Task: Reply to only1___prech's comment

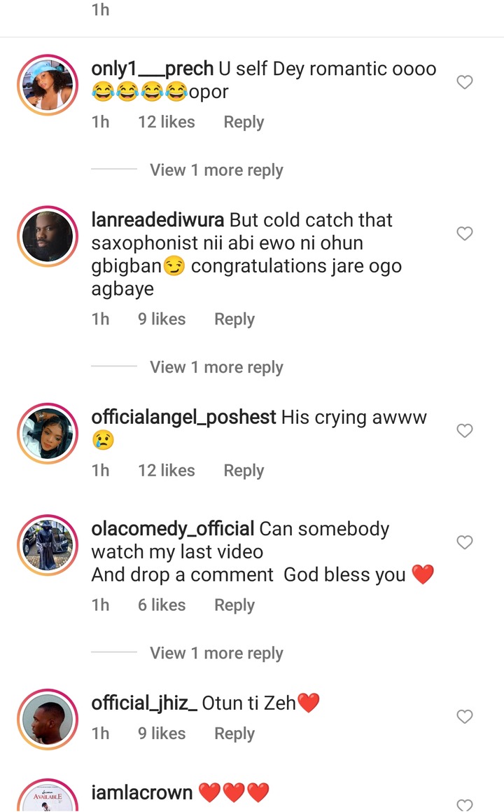Action: (244, 122)
